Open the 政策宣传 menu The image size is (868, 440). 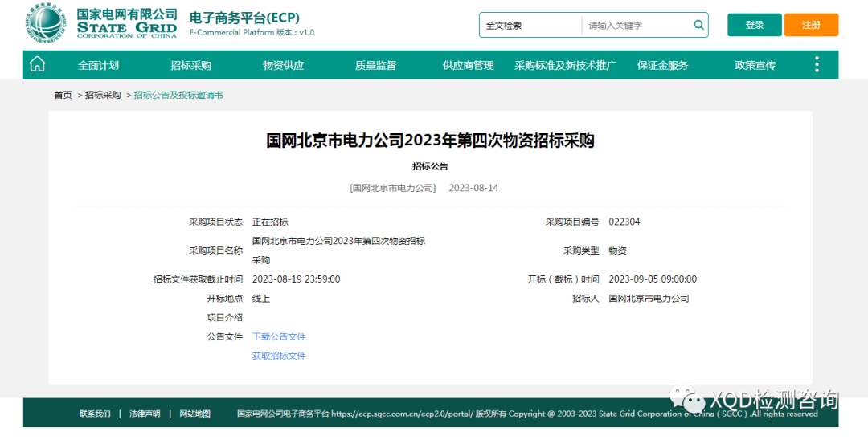755,65
